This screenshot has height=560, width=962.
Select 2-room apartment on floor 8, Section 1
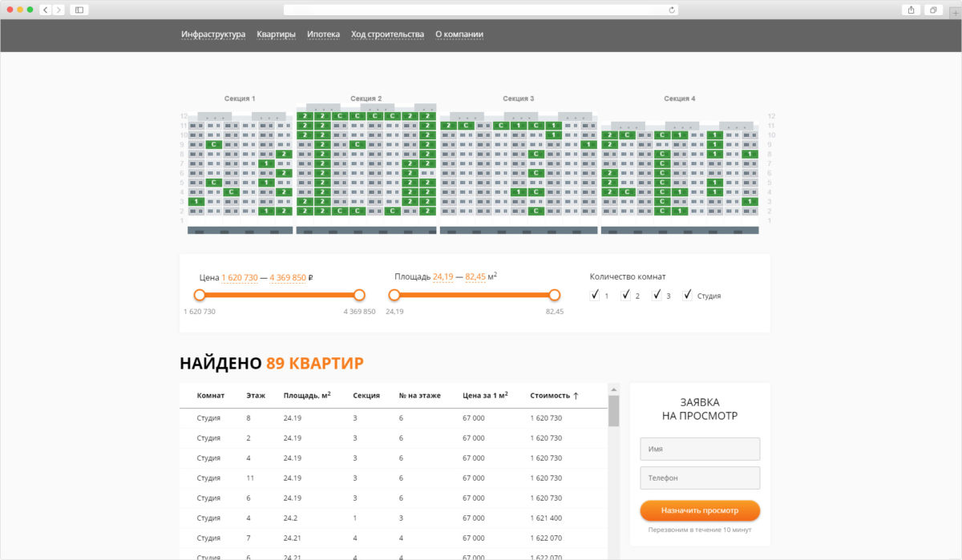pyautogui.click(x=284, y=154)
